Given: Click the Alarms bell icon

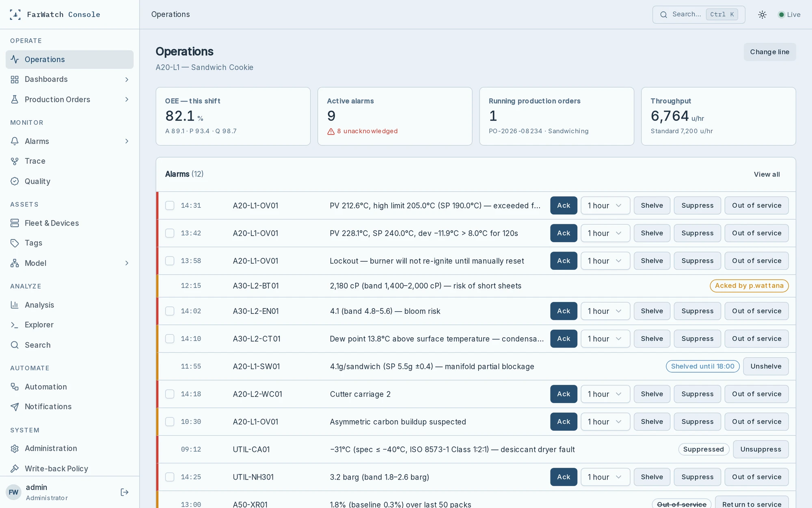Looking at the screenshot, I should (15, 141).
